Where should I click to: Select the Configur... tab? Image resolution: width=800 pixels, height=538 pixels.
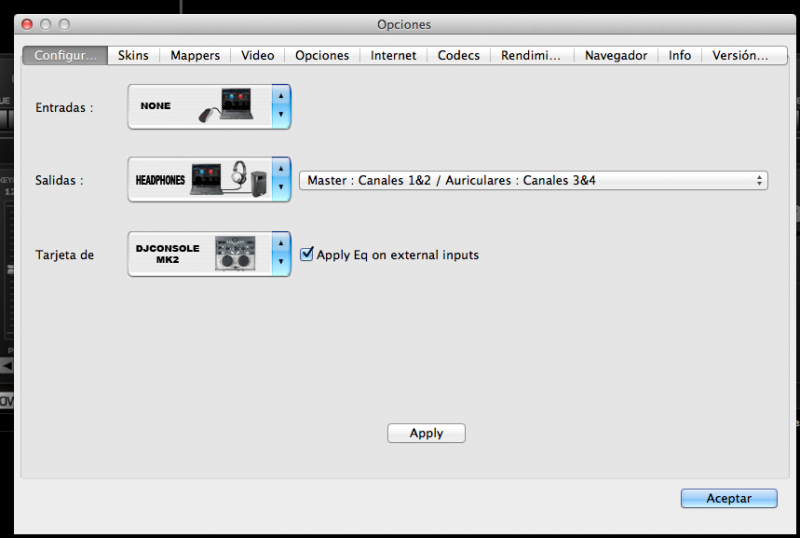(x=65, y=55)
